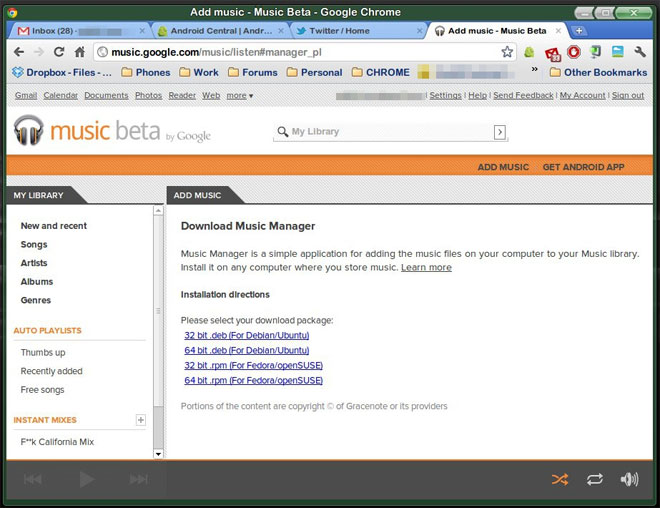Play music with the play button
Viewport: 660px width, 508px height.
click(x=86, y=479)
